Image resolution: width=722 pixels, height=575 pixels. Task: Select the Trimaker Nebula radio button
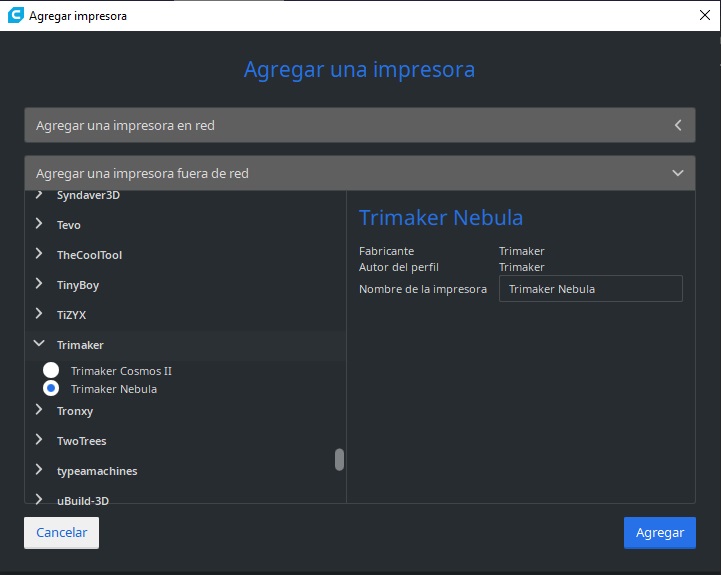tap(51, 389)
